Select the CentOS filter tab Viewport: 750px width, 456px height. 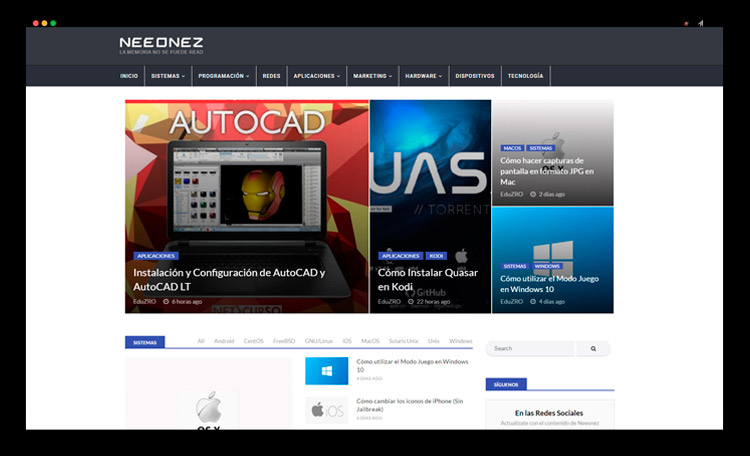click(254, 341)
